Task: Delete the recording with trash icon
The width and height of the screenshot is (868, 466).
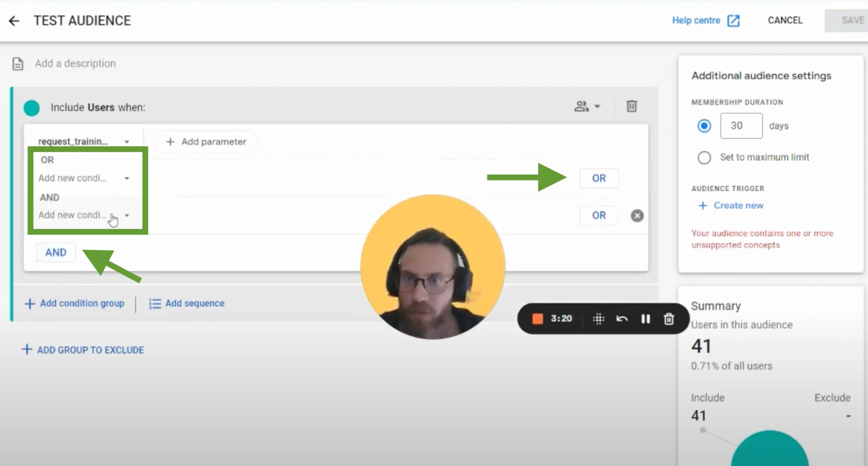Action: [x=669, y=319]
